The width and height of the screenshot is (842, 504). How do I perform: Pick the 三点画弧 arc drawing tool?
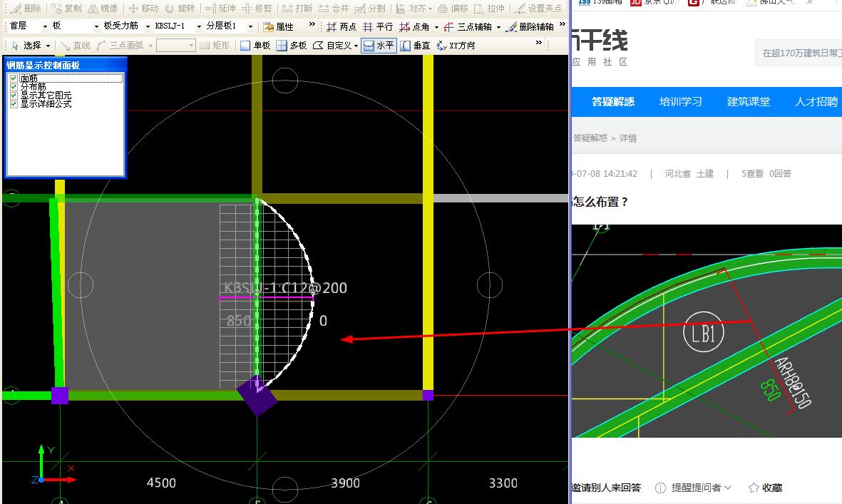point(120,46)
